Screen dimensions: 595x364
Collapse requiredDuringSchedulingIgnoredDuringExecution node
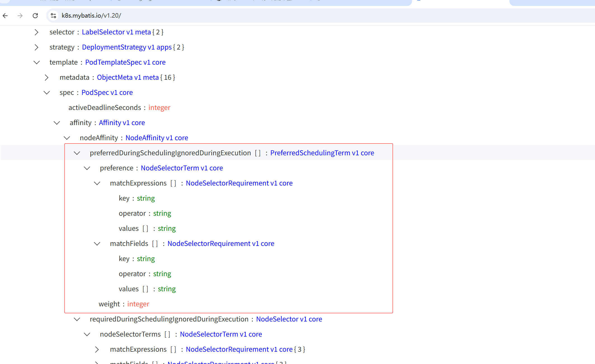pyautogui.click(x=77, y=319)
